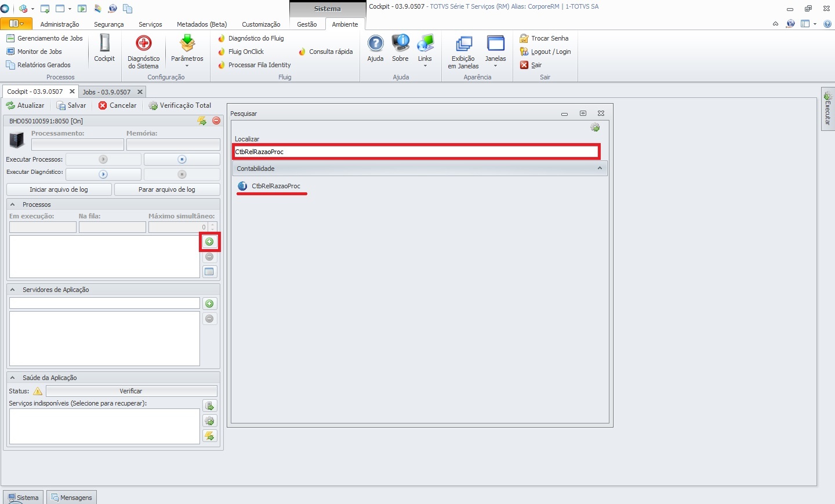Open the process list details icon

point(210,272)
